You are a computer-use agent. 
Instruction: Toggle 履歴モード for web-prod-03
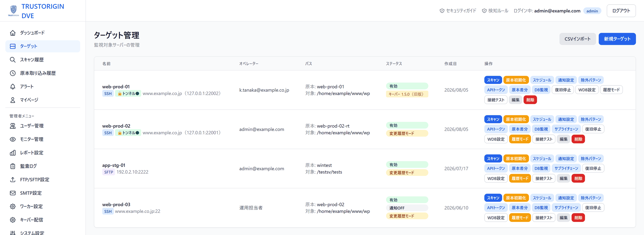coord(520,218)
